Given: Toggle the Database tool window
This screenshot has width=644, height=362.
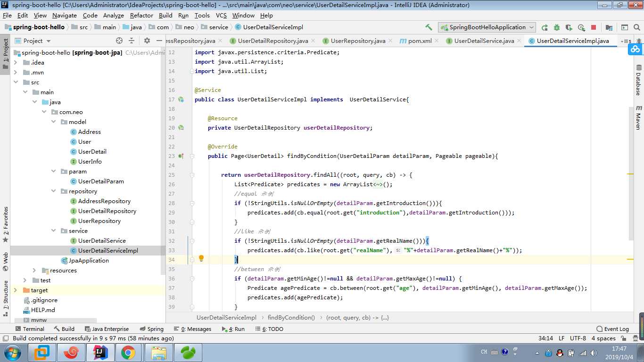Looking at the screenshot, I should click(x=638, y=80).
